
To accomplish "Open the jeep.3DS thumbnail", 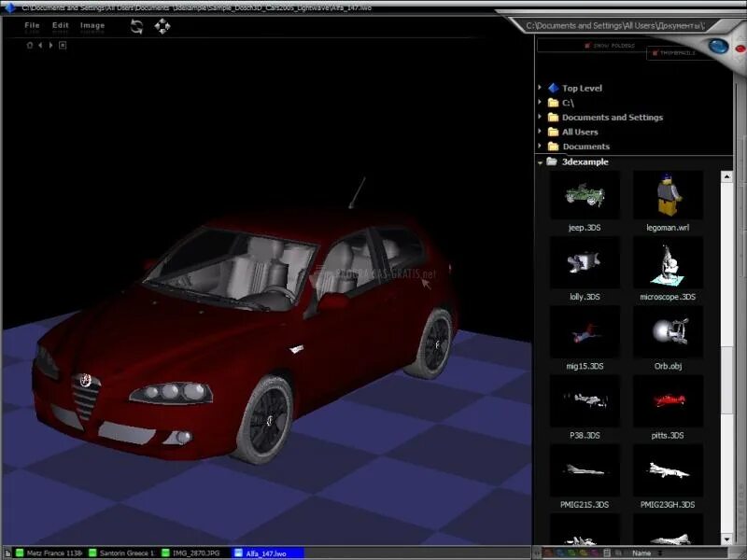I will click(x=585, y=195).
